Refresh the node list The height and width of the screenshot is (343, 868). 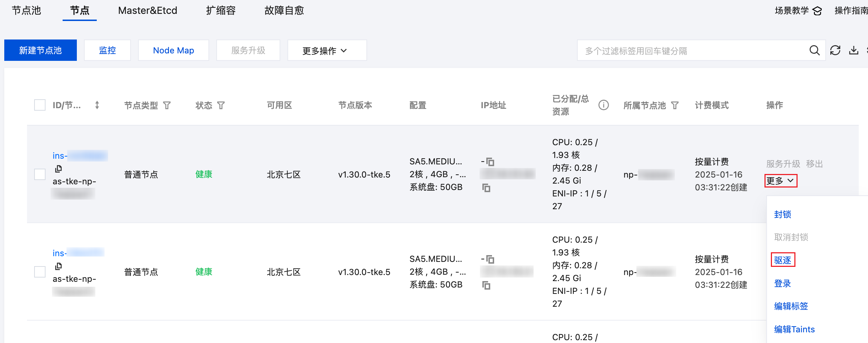835,51
